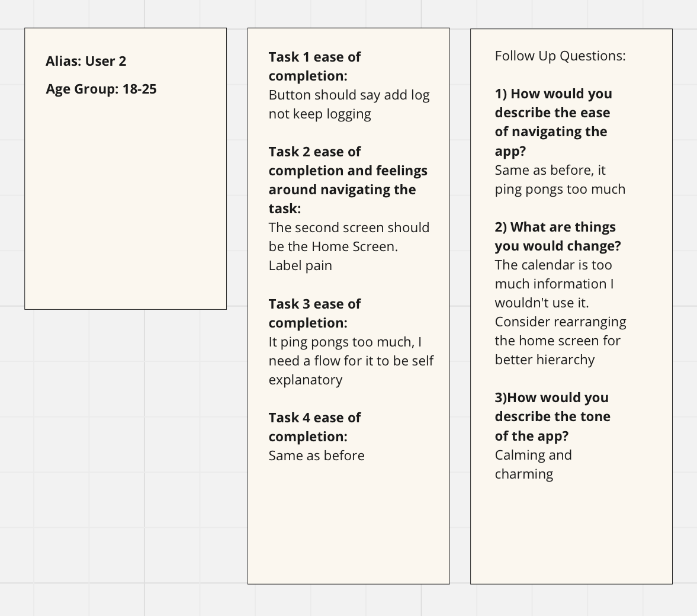Select the 'Calming and charming' answer
Viewport: 697px width, 616px height.
533,464
